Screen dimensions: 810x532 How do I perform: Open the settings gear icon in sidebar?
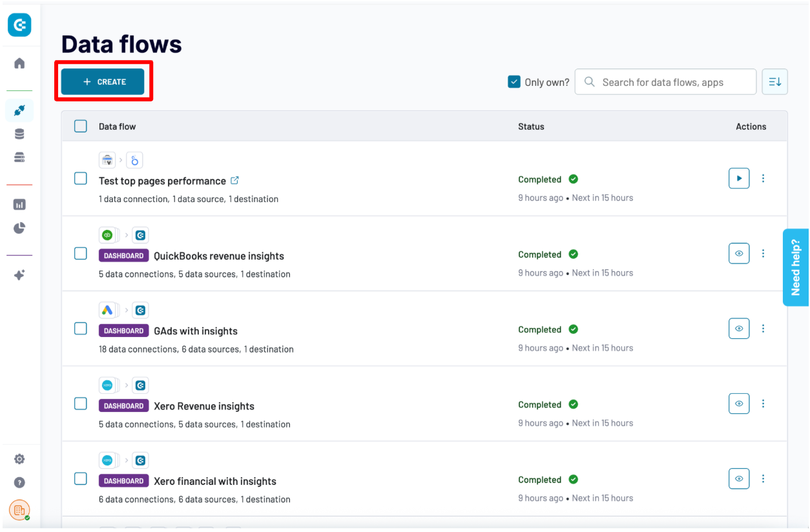[19, 459]
